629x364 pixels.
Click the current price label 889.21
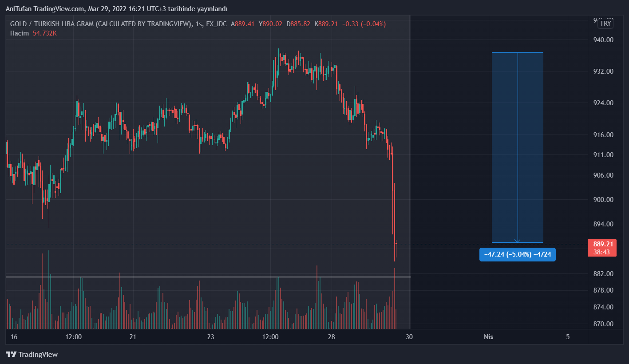click(603, 244)
